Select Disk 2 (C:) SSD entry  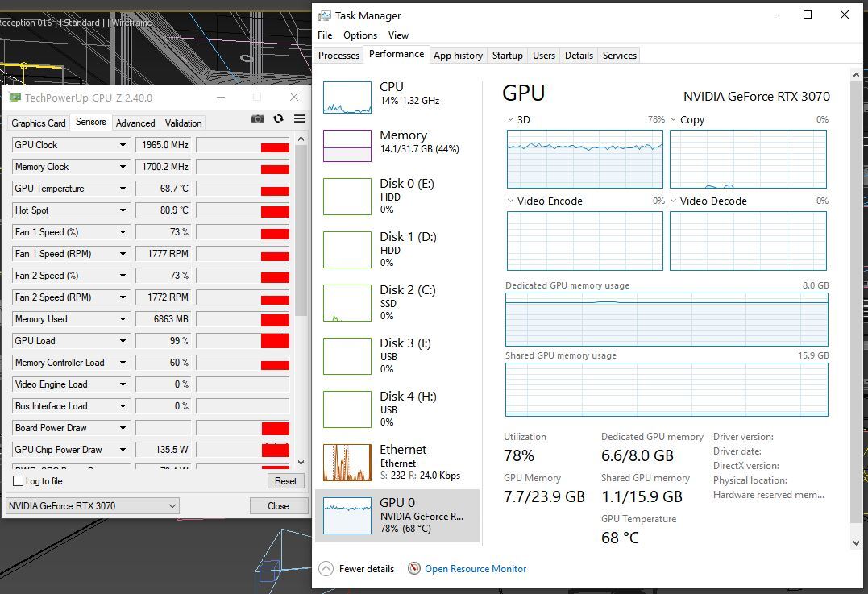(x=397, y=302)
